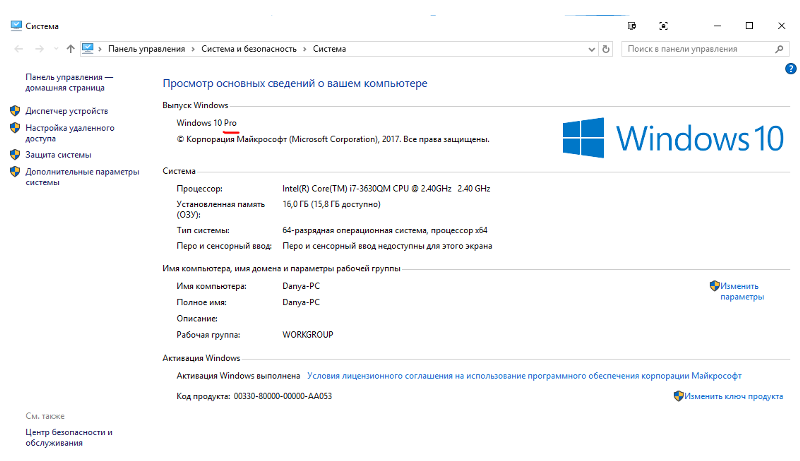Click shield icon beside 'Настройка удаленного доступа'
Screen dimensions: 800x461
[15, 127]
